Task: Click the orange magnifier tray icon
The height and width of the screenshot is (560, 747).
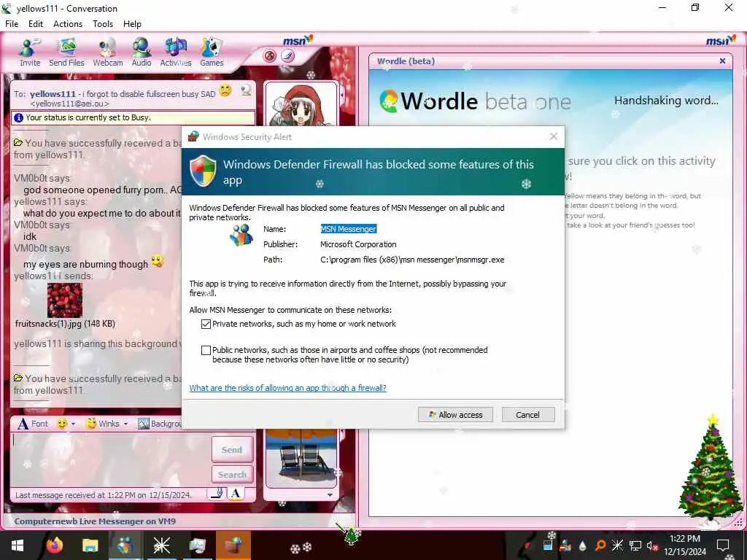Action: [600, 545]
